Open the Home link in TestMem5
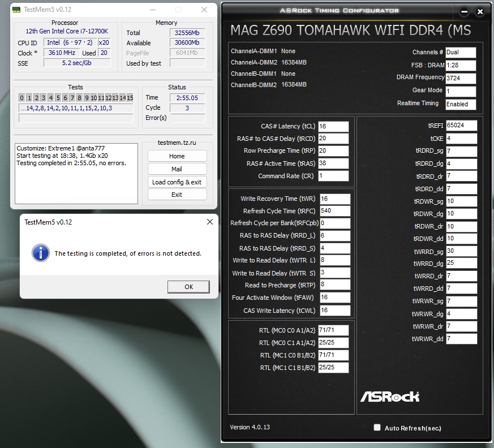The height and width of the screenshot is (448, 494). [177, 156]
